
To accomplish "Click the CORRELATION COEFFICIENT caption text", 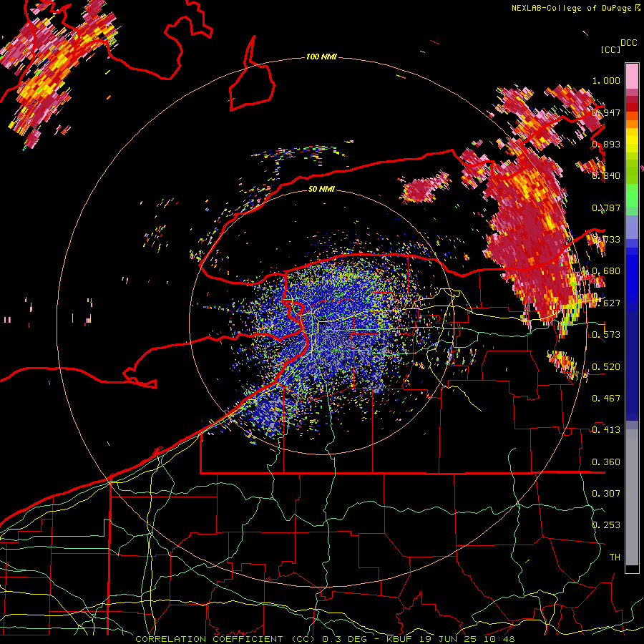I will point(209,639).
